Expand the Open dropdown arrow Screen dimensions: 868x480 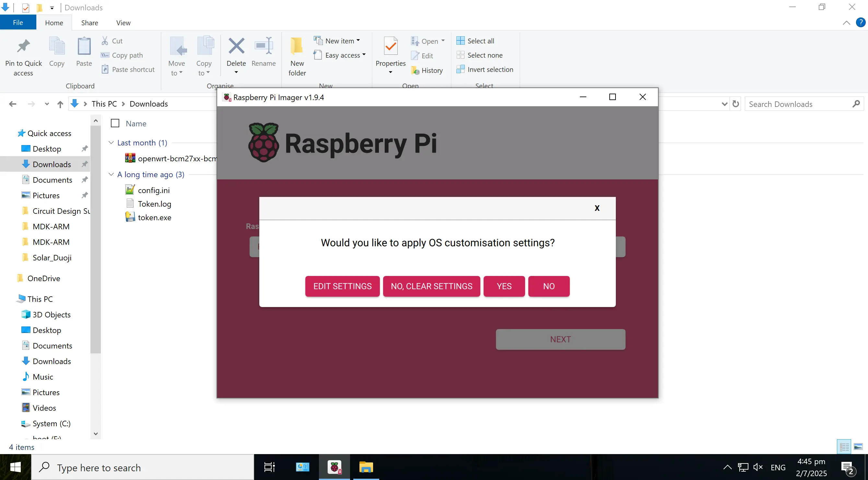(443, 41)
